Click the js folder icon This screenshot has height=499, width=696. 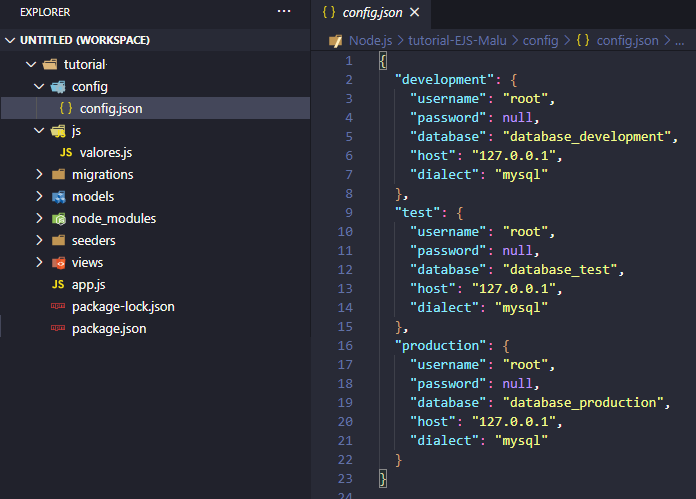pyautogui.click(x=58, y=131)
